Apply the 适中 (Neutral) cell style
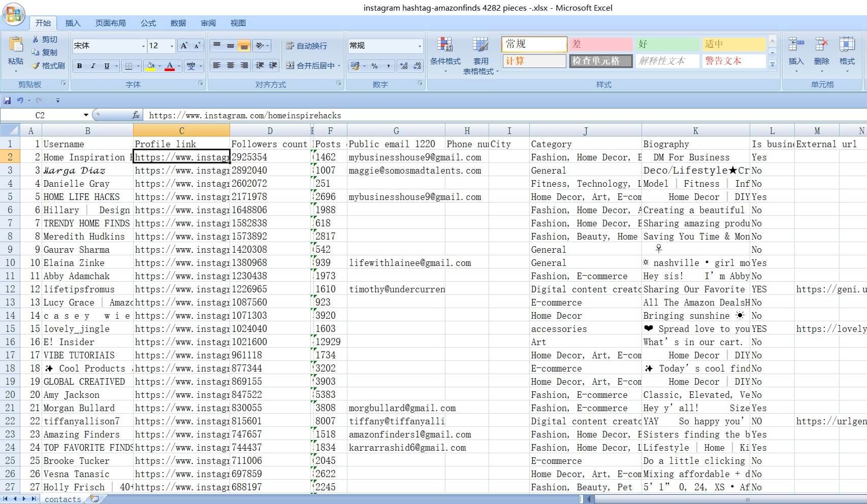 734,44
